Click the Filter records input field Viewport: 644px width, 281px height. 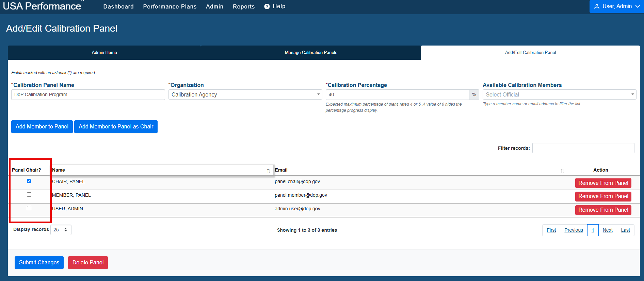[x=583, y=148]
